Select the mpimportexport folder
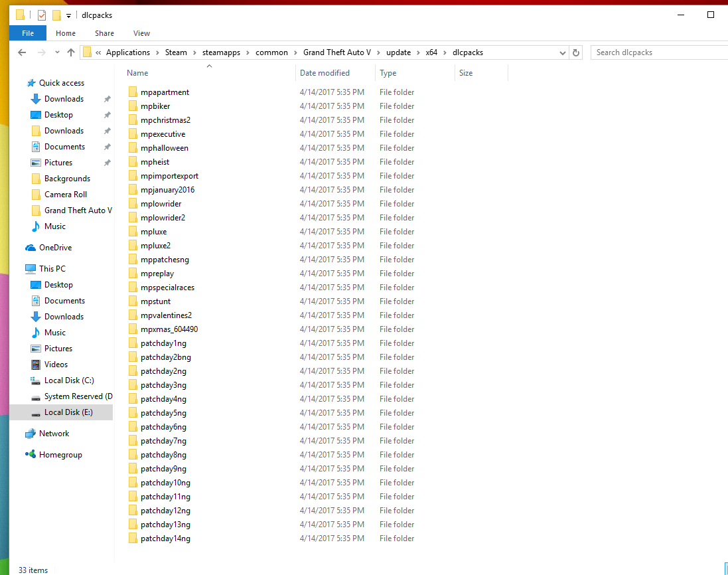728x575 pixels. [169, 175]
